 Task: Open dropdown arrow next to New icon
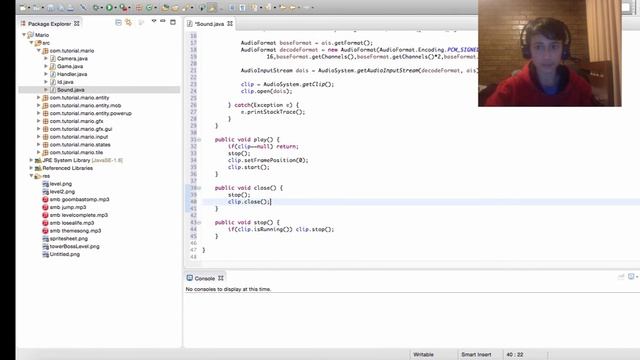(x=29, y=8)
